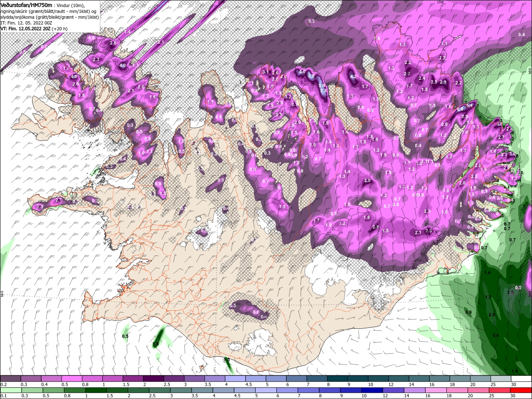This screenshot has width=532, height=399.
Task: Pick upper scale dark purple swatch 2–2.5
Action: click(153, 379)
